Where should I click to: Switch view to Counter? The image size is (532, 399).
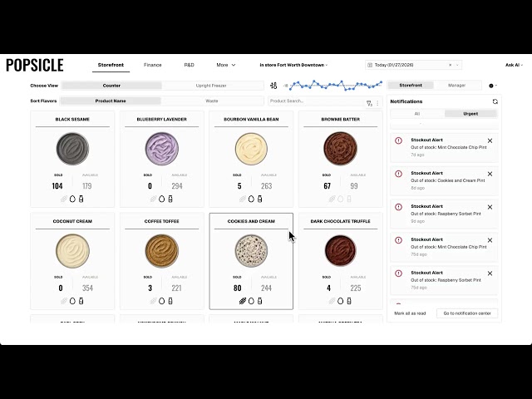tap(111, 86)
